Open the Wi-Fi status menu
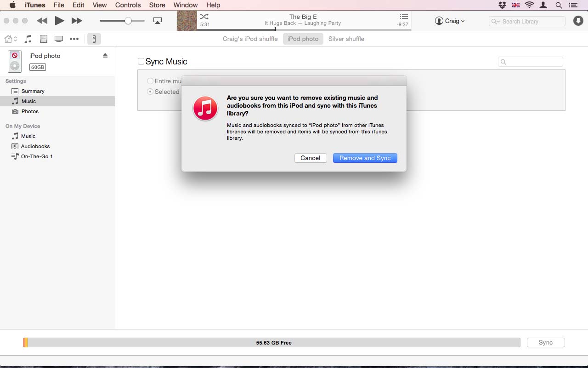 (x=530, y=5)
